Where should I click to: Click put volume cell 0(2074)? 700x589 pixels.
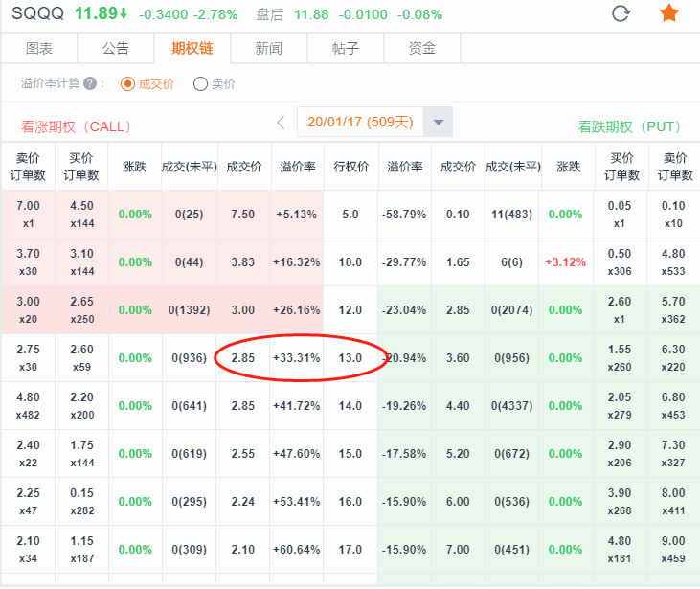511,310
